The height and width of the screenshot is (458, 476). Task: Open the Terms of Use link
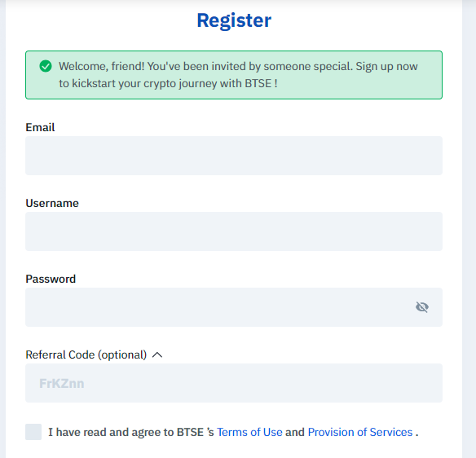click(x=249, y=432)
